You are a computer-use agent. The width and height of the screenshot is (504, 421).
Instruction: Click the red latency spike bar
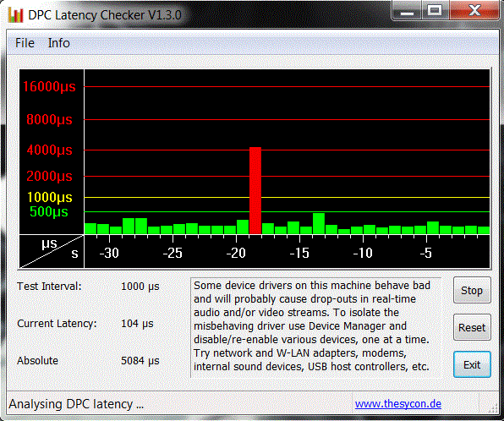[255, 190]
